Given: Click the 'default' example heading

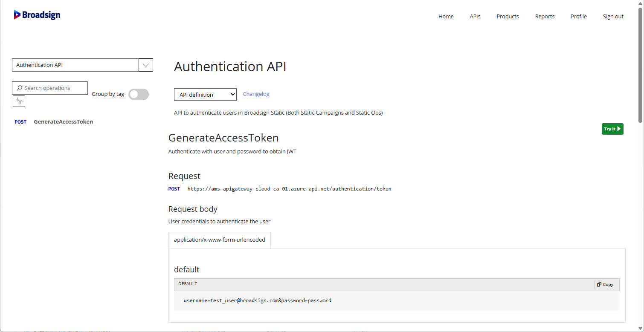Looking at the screenshot, I should point(187,270).
